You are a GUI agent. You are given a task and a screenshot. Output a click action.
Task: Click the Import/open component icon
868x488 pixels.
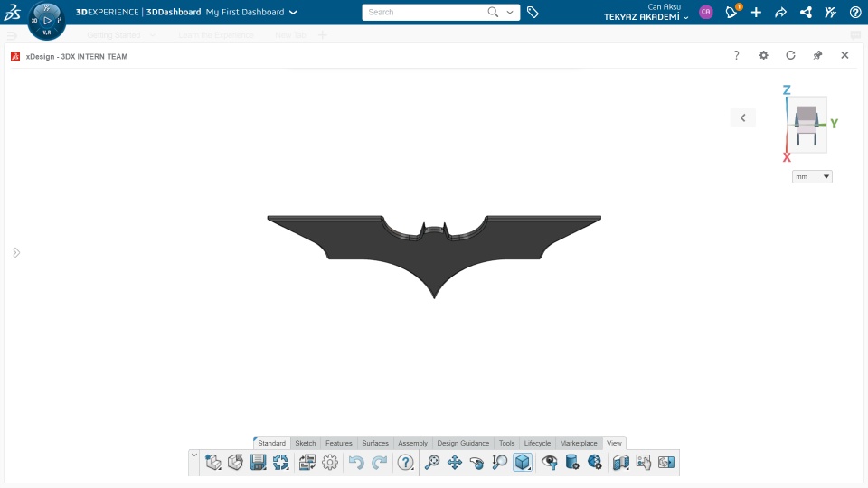(x=235, y=462)
